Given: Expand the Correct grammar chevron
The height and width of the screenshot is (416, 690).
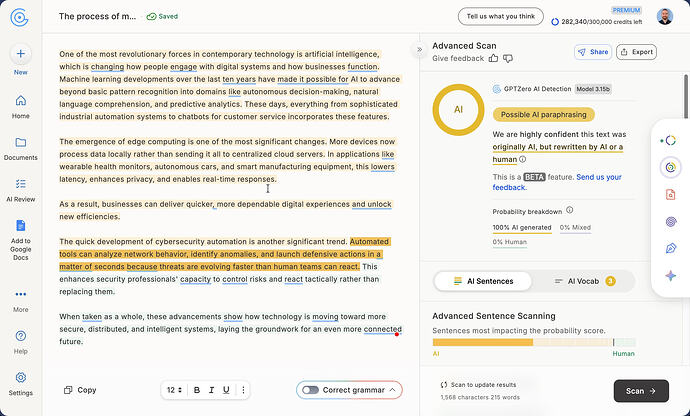Looking at the screenshot, I should click(393, 390).
